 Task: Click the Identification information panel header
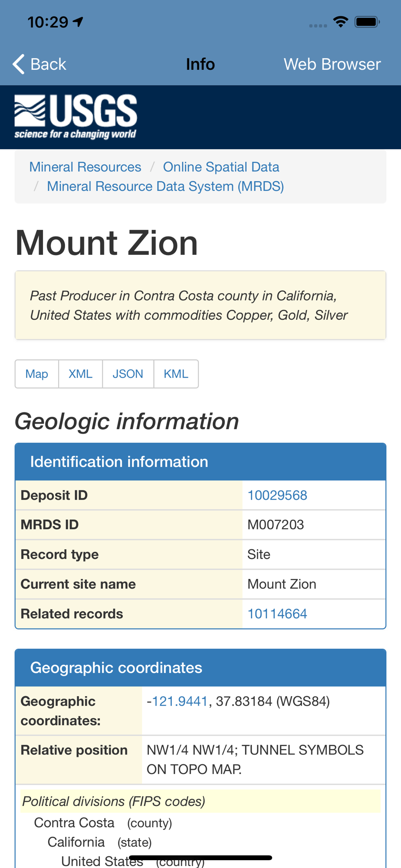(x=200, y=462)
